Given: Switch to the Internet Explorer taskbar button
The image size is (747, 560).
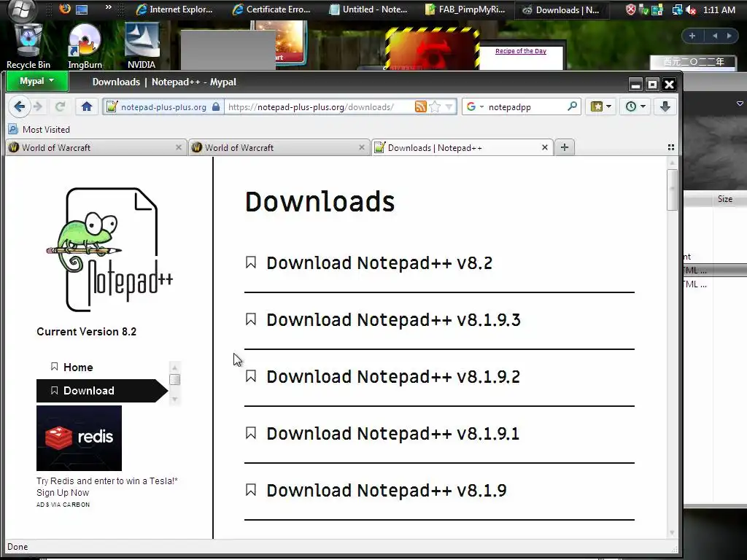Looking at the screenshot, I should (x=174, y=9).
